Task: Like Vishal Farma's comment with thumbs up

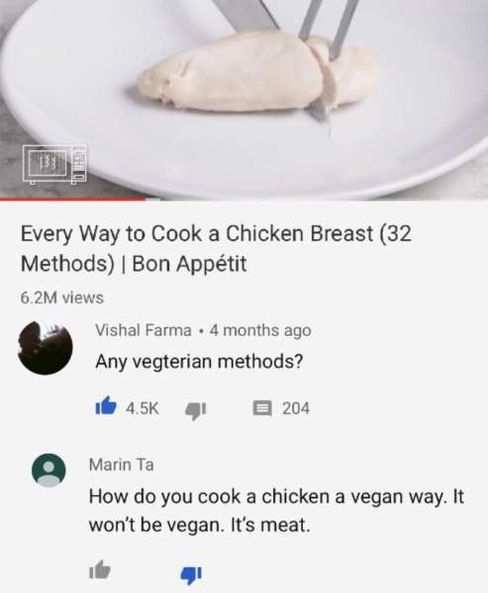Action: click(x=106, y=406)
